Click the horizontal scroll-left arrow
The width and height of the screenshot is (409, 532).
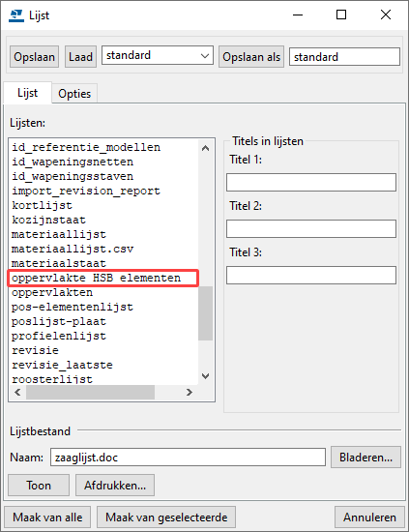coord(17,392)
